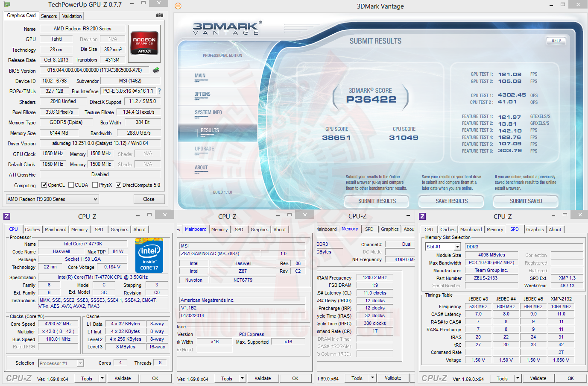This screenshot has height=386, width=588.
Task: Click the purple title icon of the CPU-Z SPD window
Action: (422, 216)
